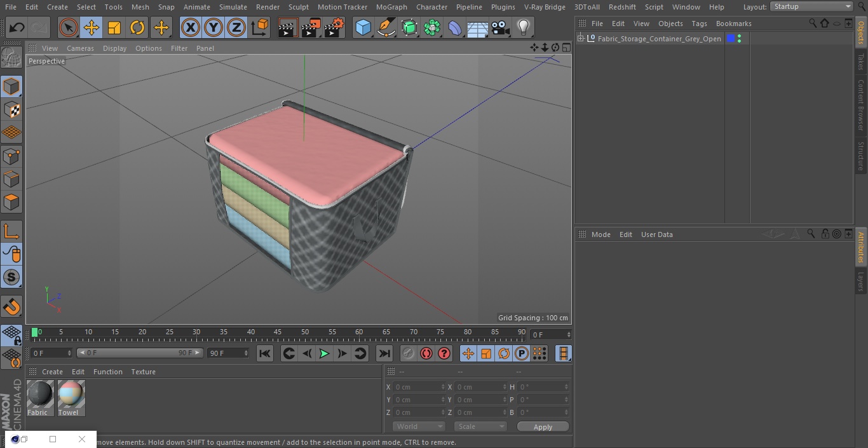
Task: Click the Undo arrow icon
Action: 17,27
